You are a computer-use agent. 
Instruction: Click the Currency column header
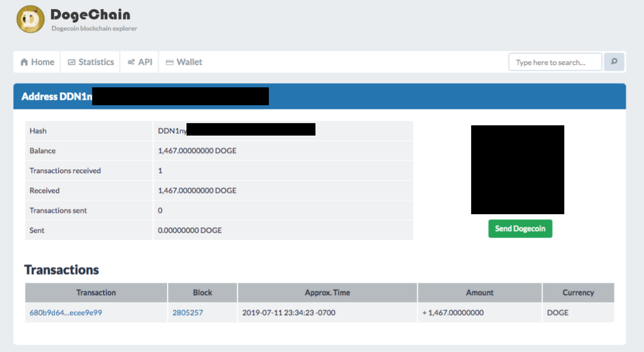[x=578, y=292]
